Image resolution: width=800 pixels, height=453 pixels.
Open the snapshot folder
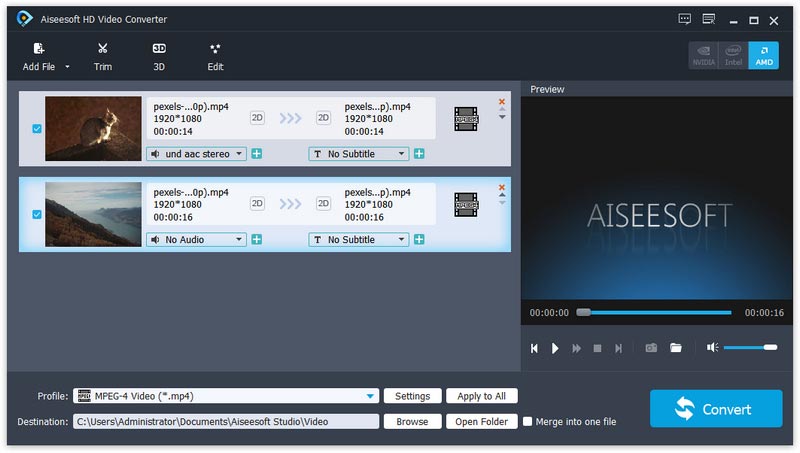[x=676, y=348]
